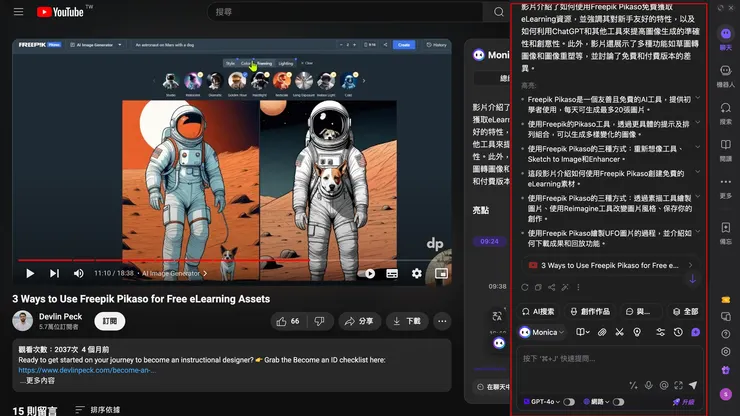The height and width of the screenshot is (416, 740).
Task: Expand the first Freepik Pikaso highlight bullet
Action: tap(698, 100)
